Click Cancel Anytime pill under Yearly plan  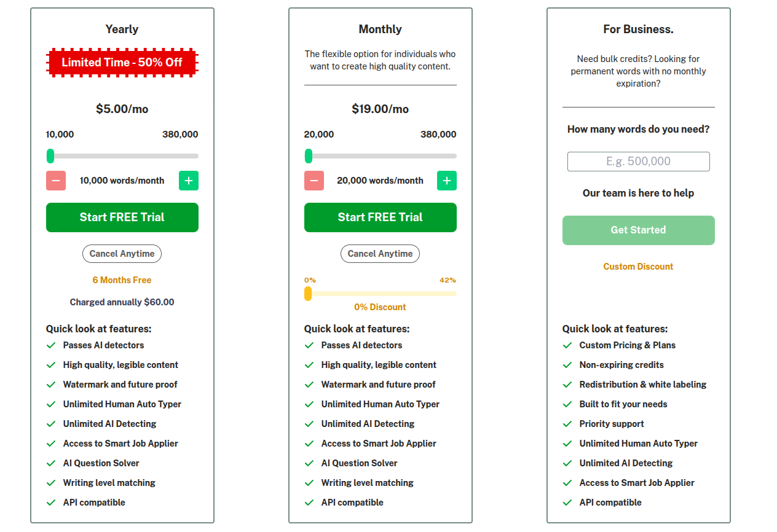click(122, 254)
